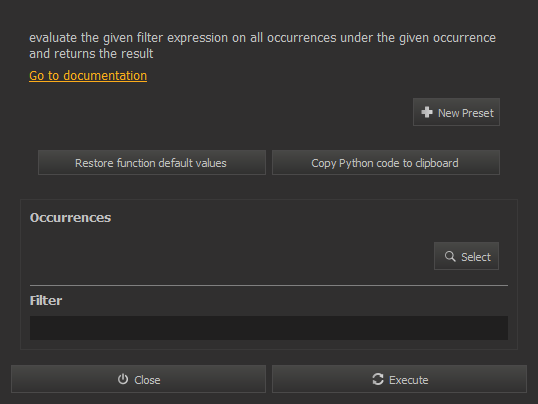538x404 pixels.
Task: Click the empty Occurrences list area
Action: click(x=230, y=256)
